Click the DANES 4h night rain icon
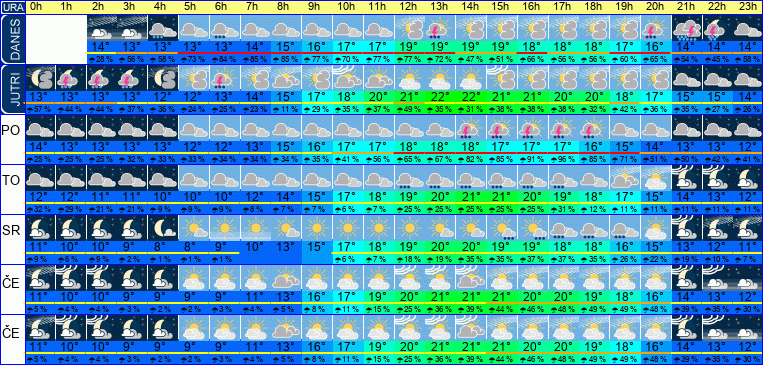The height and width of the screenshot is (365, 763). [163, 28]
